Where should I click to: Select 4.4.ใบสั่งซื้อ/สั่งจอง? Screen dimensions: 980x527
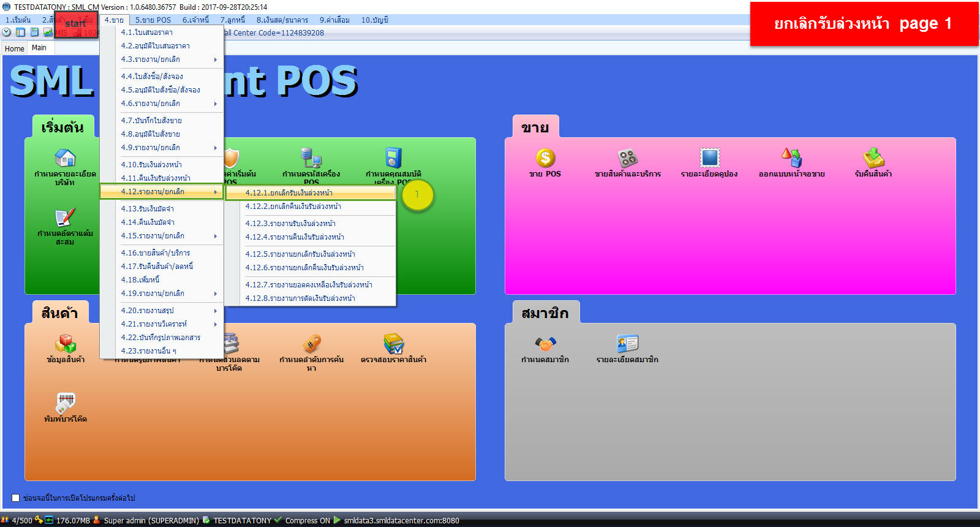161,77
